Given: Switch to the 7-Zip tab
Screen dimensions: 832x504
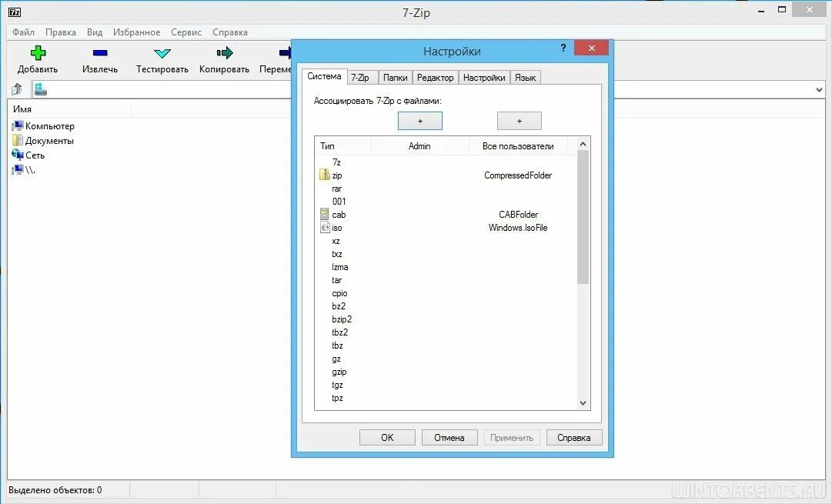Looking at the screenshot, I should tap(362, 78).
